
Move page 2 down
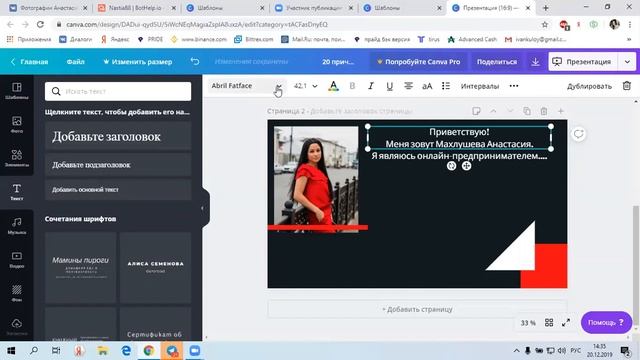point(510,111)
